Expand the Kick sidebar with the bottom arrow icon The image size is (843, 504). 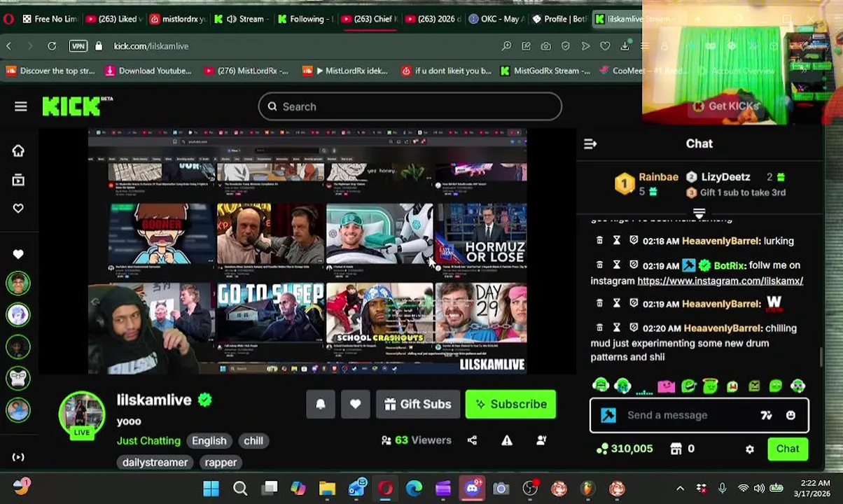tap(18, 457)
